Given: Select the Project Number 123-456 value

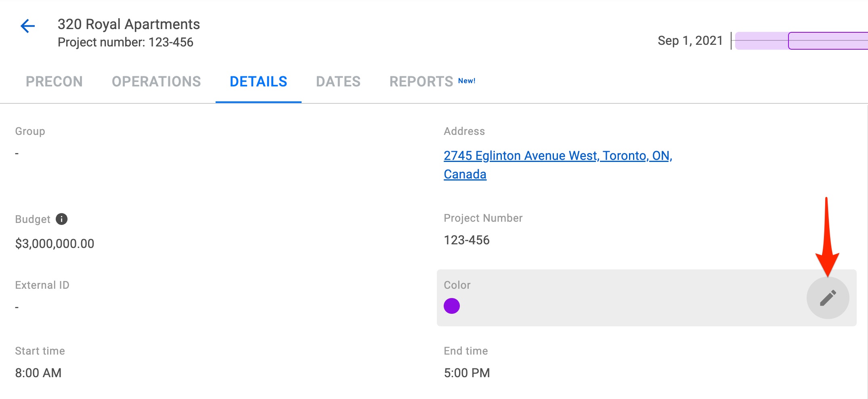Looking at the screenshot, I should (466, 240).
